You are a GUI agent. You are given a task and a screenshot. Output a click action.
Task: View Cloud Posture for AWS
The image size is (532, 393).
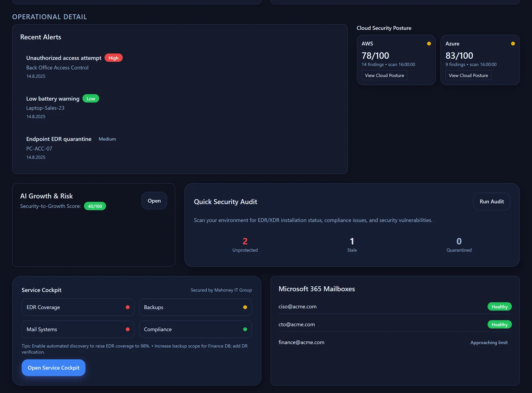[384, 75]
